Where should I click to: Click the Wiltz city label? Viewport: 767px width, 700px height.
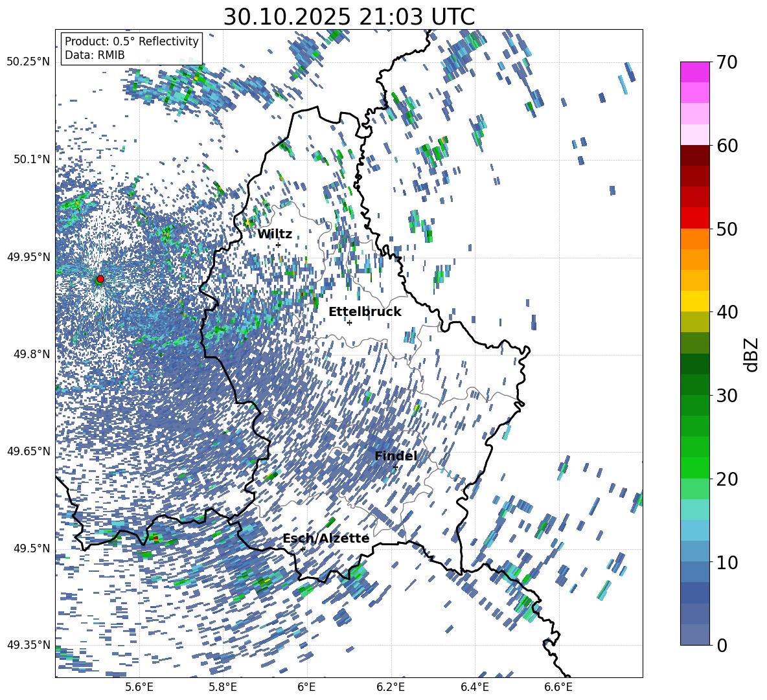(275, 234)
